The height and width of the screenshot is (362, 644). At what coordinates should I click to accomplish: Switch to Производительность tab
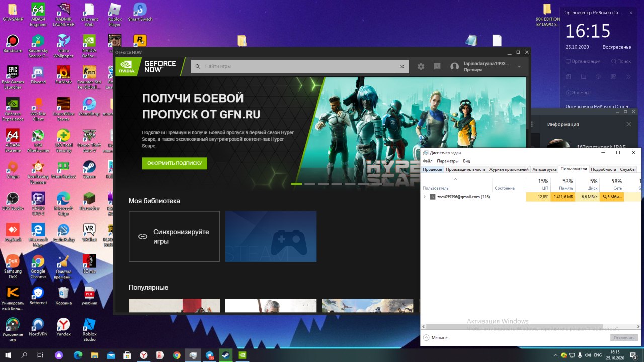(465, 169)
